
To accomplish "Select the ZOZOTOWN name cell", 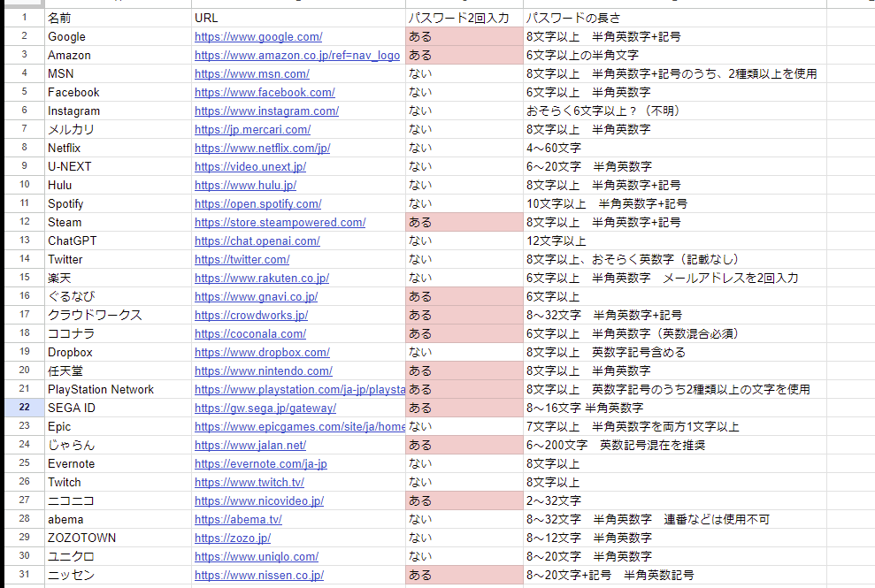I will coord(118,538).
